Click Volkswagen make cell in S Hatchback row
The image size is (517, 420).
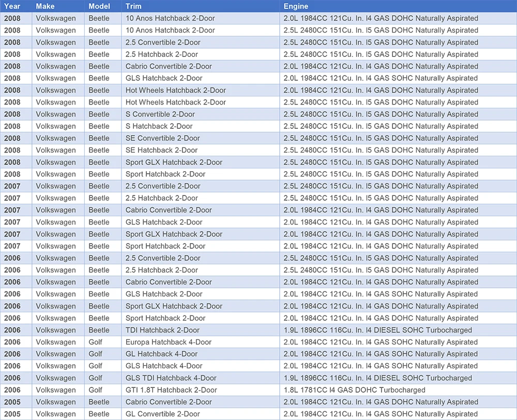tap(58, 126)
